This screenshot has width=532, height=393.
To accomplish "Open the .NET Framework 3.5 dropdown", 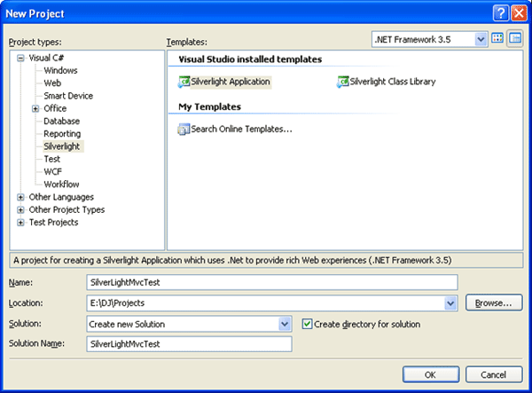I will coord(480,39).
